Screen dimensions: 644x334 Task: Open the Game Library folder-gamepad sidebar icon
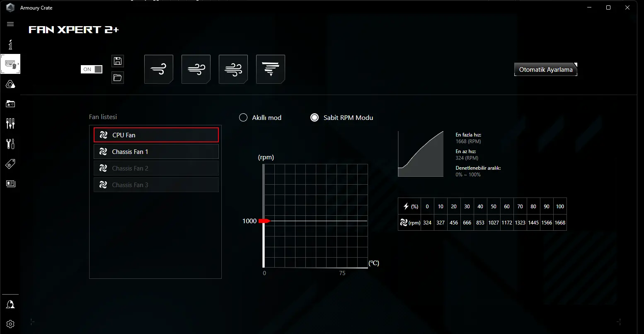[x=10, y=104]
